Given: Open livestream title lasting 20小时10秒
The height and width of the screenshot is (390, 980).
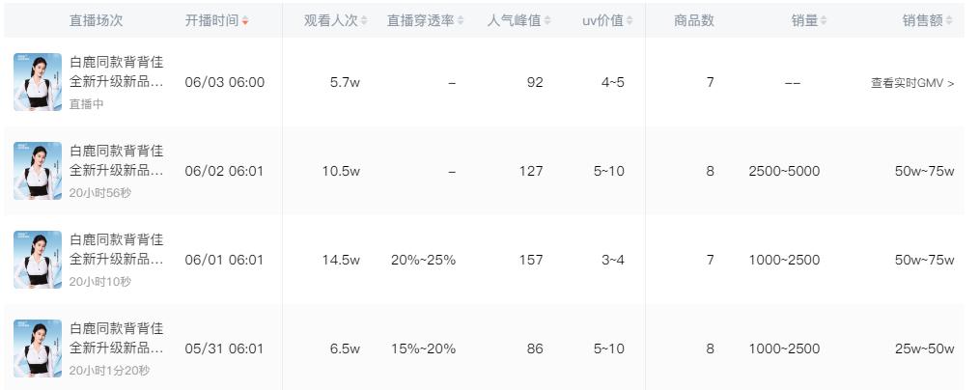Looking at the screenshot, I should (116, 249).
